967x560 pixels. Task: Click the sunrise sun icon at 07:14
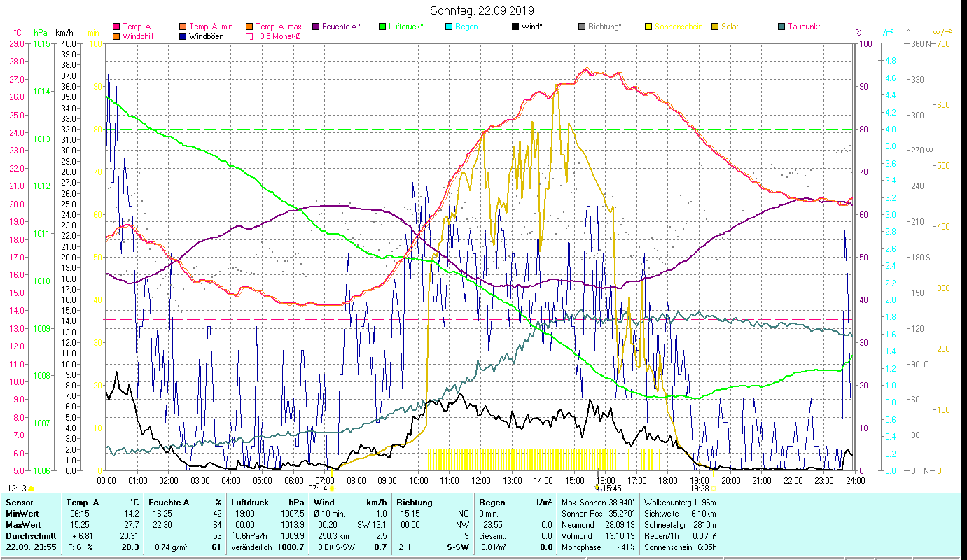pyautogui.click(x=332, y=489)
